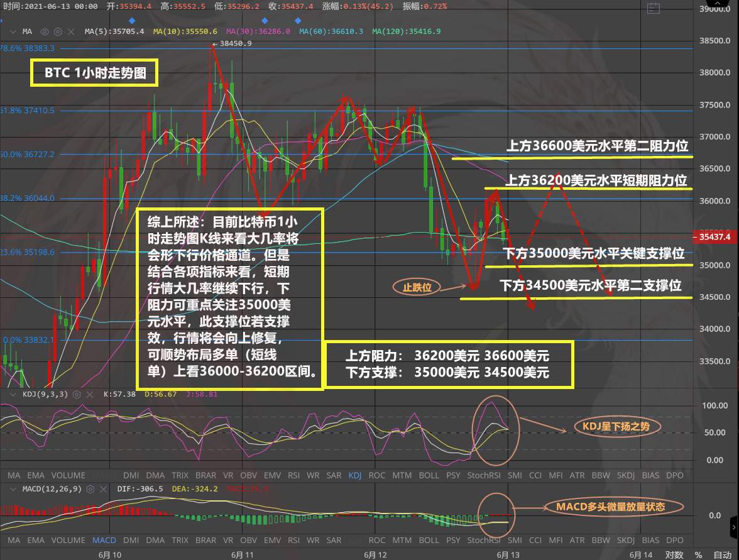Collapse the MA indicator legend chevron
Viewport: 739px width, 560px height.
(13, 31)
